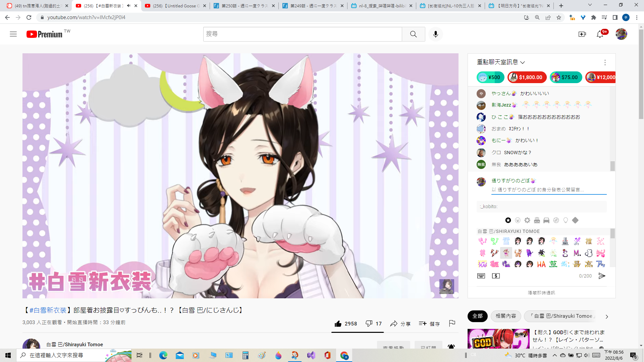Open the create video camera icon
Screen dimensions: 644x362
(582, 34)
